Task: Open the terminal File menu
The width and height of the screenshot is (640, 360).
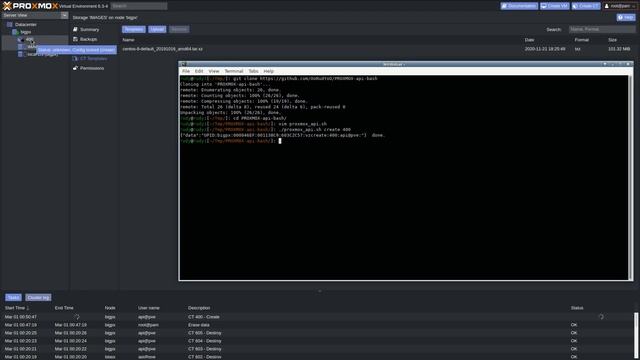Action: point(186,71)
